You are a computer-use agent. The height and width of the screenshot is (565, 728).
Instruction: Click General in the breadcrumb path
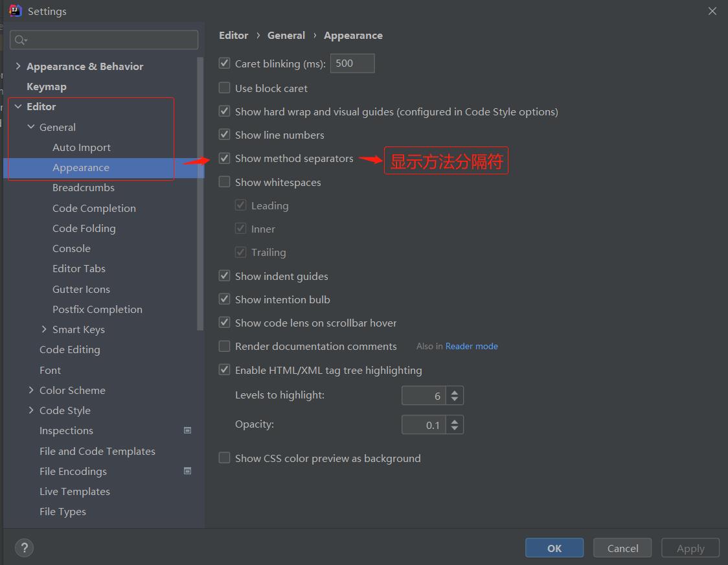pyautogui.click(x=286, y=35)
